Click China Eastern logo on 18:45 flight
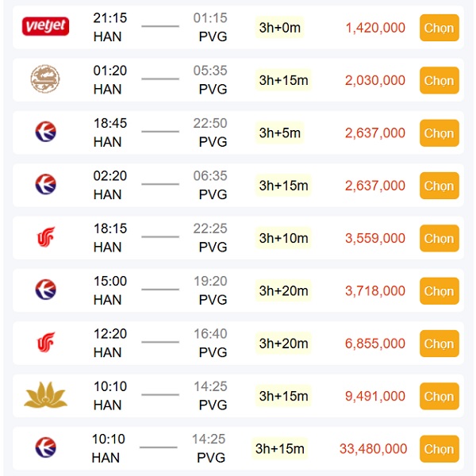Viewport: 476px width, 476px height. [45, 132]
